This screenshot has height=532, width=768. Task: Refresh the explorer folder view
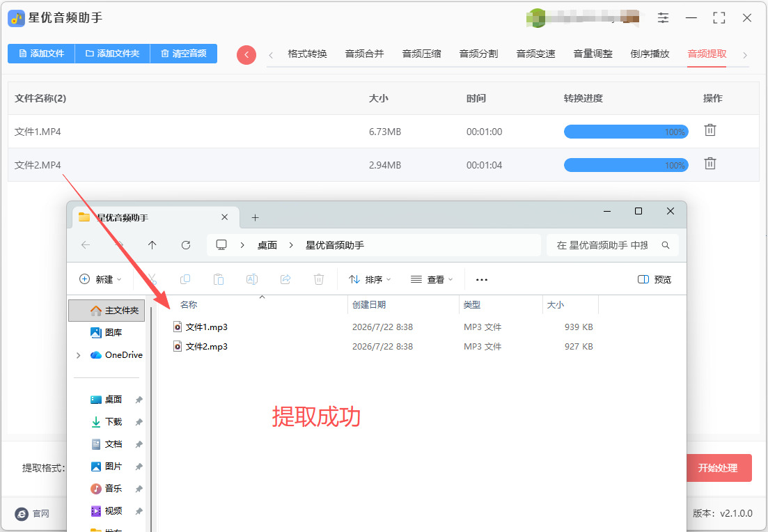pyautogui.click(x=186, y=245)
